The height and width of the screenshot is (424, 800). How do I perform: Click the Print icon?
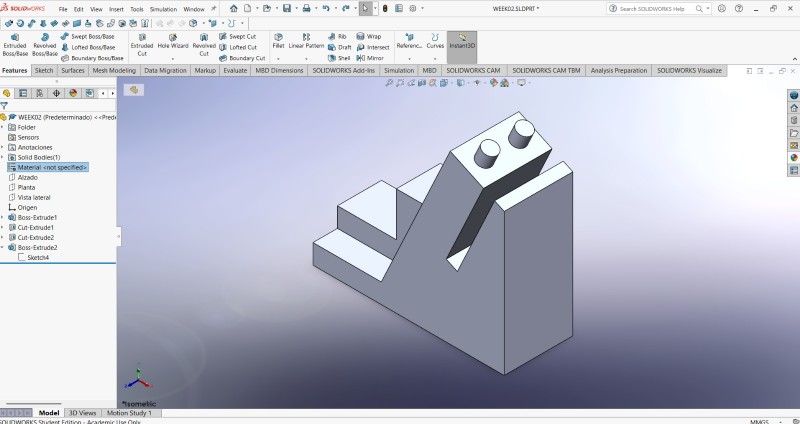click(x=307, y=9)
